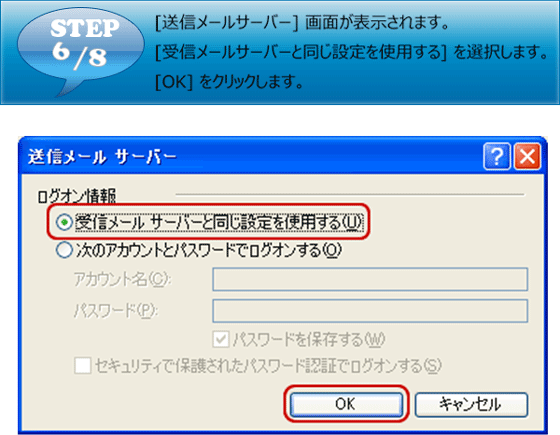Click the パスワード text field

coord(370,311)
